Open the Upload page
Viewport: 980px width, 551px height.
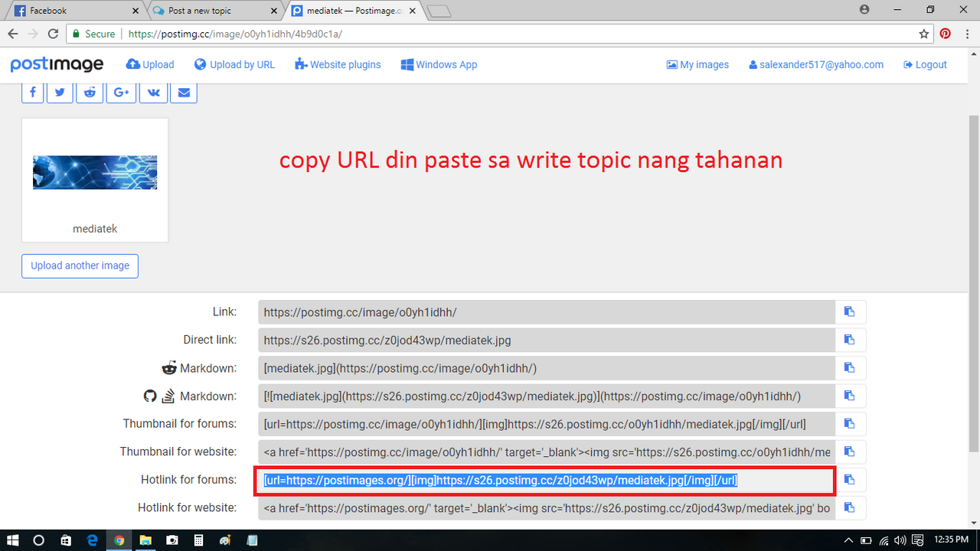click(x=150, y=64)
